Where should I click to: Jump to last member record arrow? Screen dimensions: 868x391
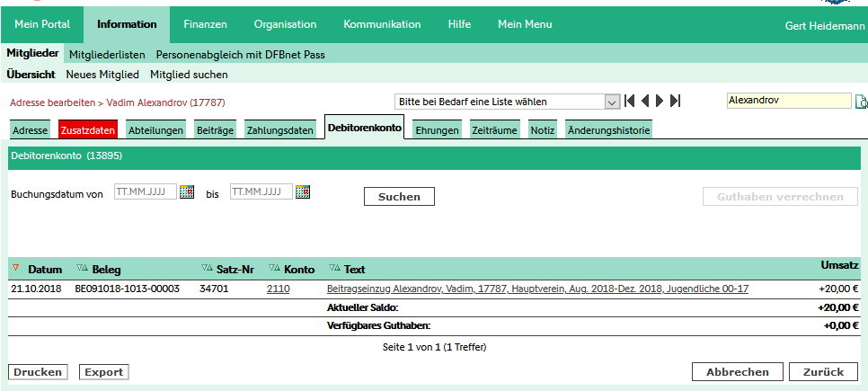[x=675, y=101]
